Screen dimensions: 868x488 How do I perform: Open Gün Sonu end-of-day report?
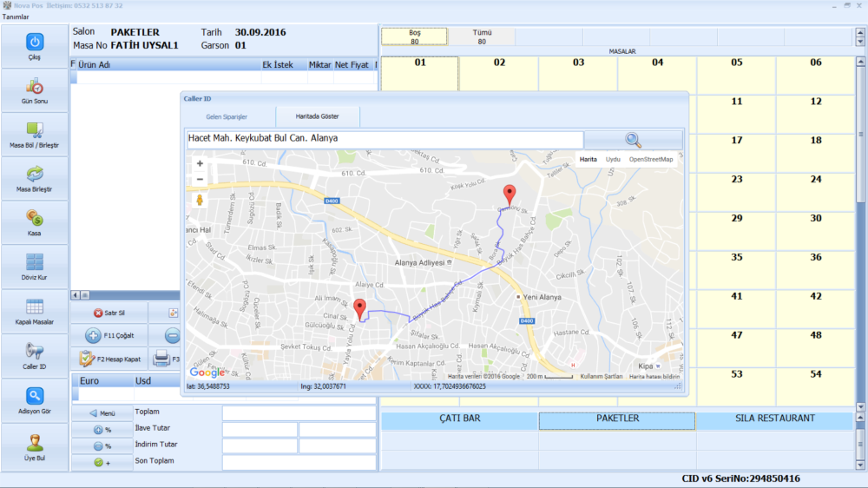pyautogui.click(x=35, y=87)
